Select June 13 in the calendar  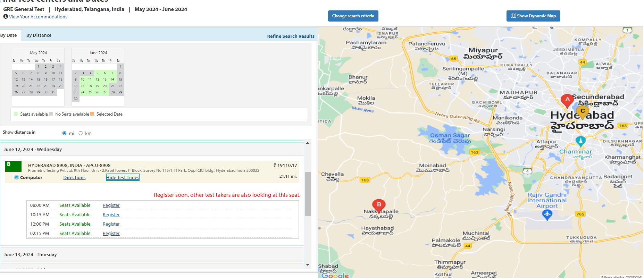(x=105, y=79)
